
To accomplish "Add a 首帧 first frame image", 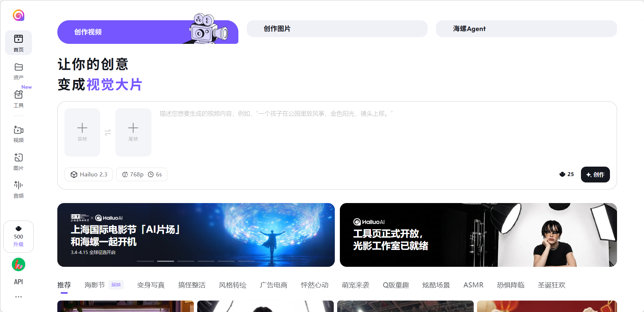I will 82,132.
